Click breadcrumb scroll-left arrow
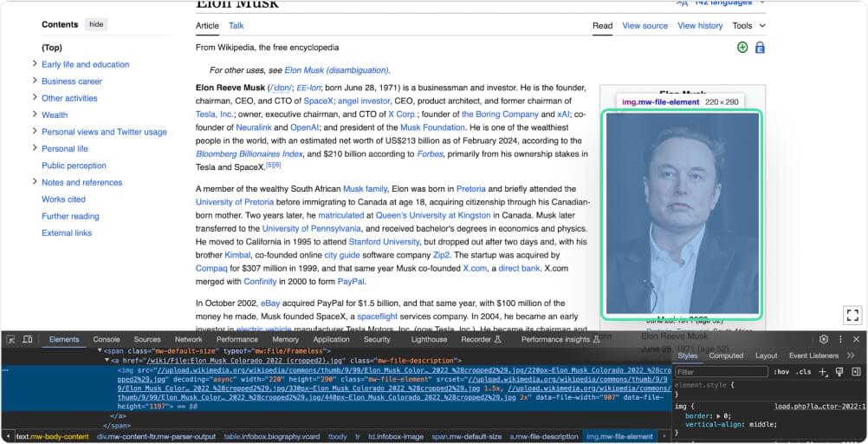868x444 pixels. point(7,436)
